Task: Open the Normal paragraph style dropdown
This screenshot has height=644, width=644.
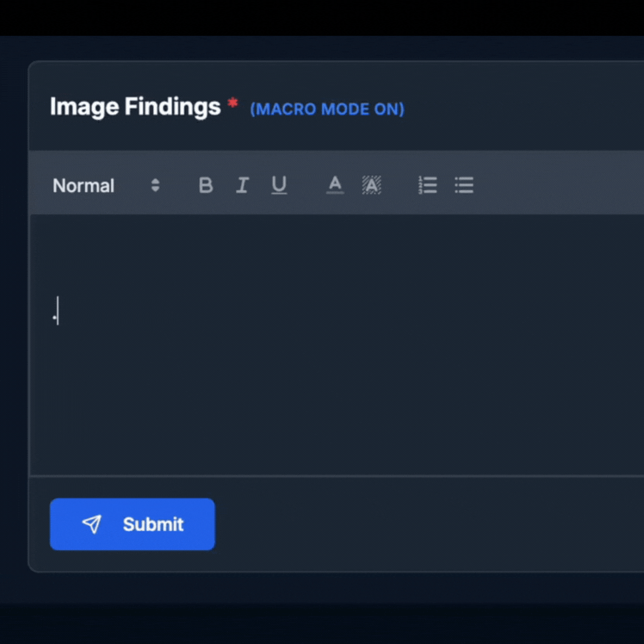Action: click(83, 185)
